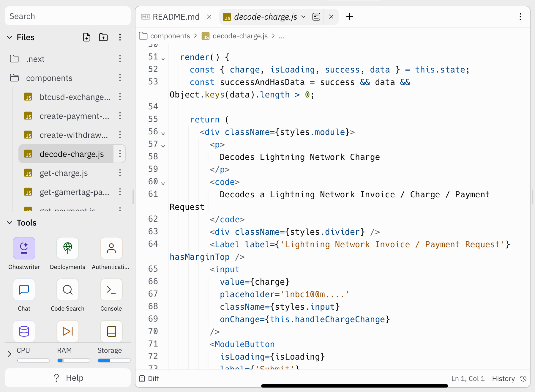Collapse the components folder
Screen dimensions: 535x392
point(49,78)
